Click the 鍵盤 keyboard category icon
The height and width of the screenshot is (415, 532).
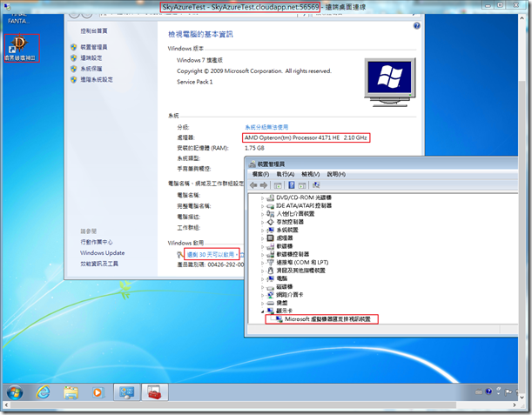[x=271, y=303]
